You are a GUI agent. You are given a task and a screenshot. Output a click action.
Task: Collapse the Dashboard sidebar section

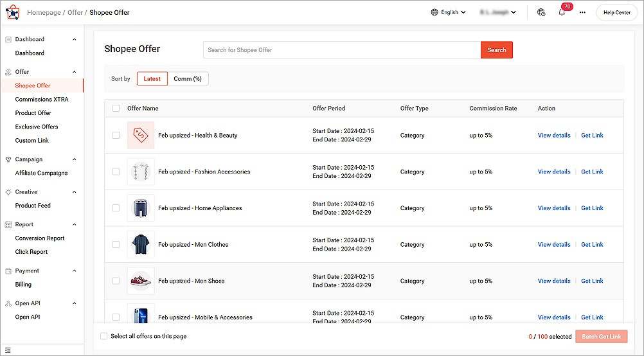point(75,39)
